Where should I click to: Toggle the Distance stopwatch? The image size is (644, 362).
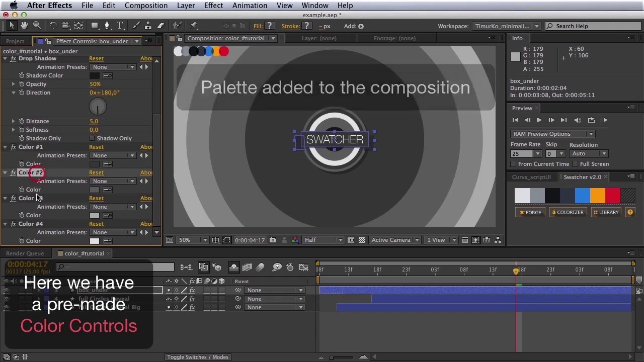point(22,121)
